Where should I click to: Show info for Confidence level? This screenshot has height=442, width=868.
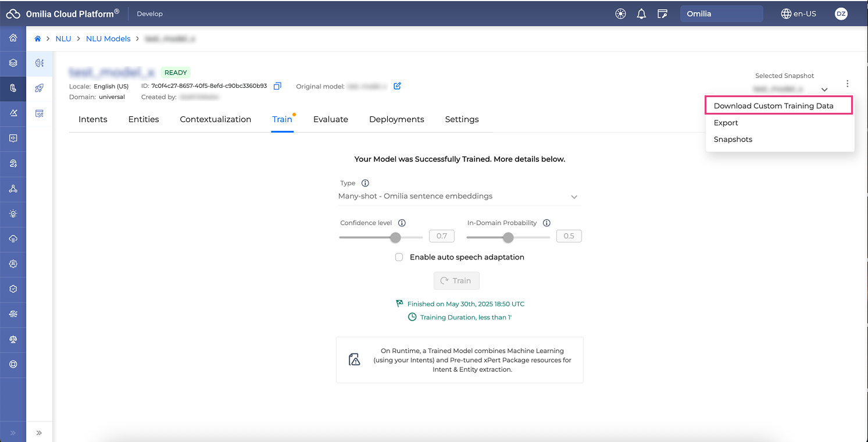tap(402, 223)
